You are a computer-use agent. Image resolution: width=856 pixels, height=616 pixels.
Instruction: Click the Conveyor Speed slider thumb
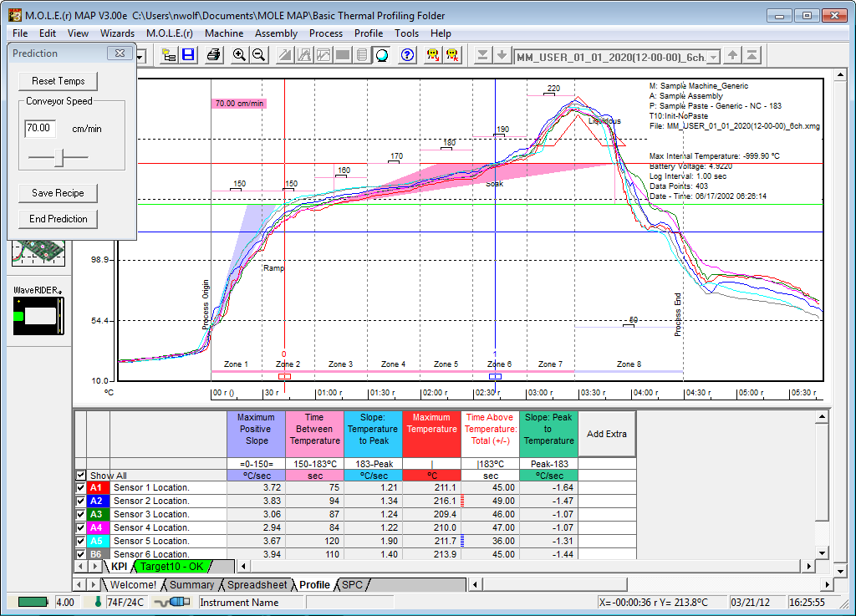pyautogui.click(x=60, y=158)
